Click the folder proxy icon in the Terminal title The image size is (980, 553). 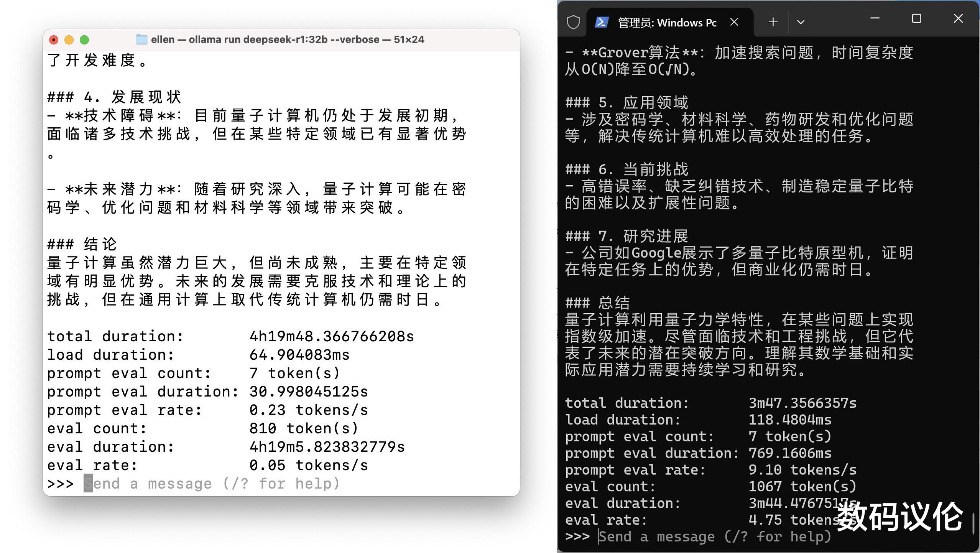point(141,39)
